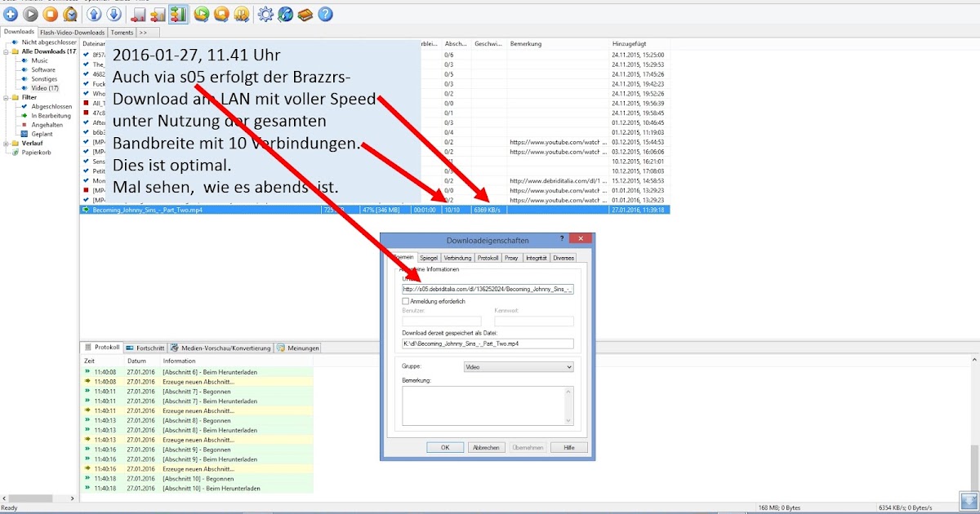Click the icon in the bottom-right status corner
Viewport: 980px width, 514px height.
pos(968,501)
